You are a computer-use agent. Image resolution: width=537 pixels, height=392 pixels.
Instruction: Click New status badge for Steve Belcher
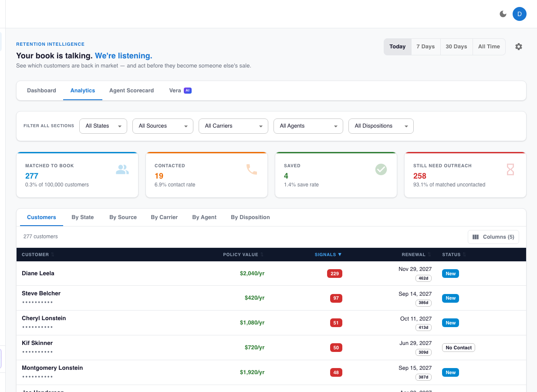(450, 298)
